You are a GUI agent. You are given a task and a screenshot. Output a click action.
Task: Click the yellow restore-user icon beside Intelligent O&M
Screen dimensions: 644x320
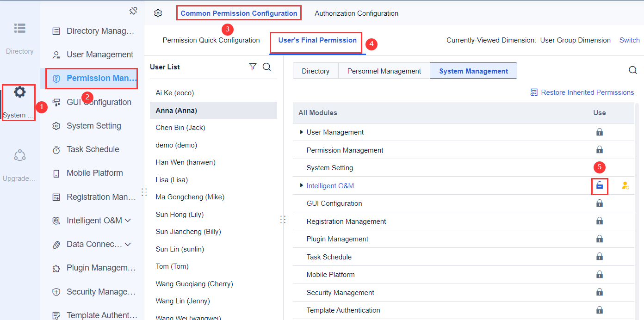tap(625, 185)
